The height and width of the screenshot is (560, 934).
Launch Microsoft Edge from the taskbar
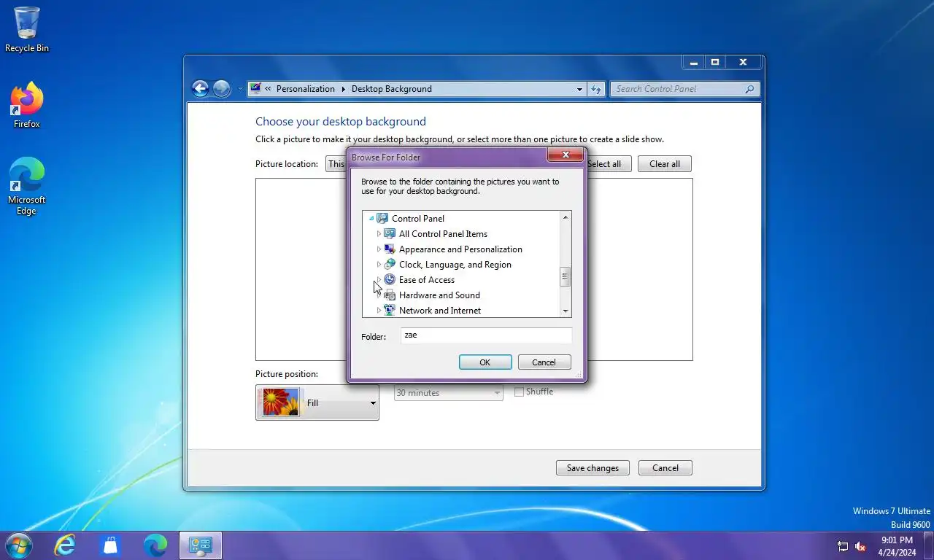click(x=155, y=545)
